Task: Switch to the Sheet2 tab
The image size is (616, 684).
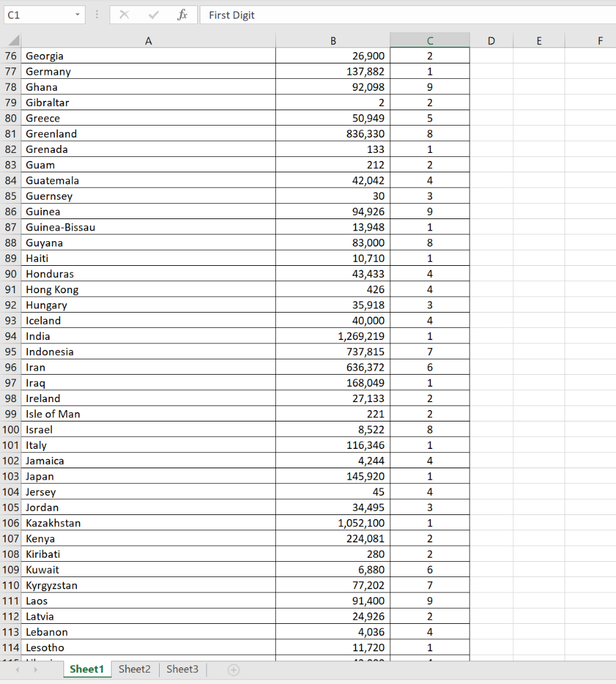Action: (134, 669)
